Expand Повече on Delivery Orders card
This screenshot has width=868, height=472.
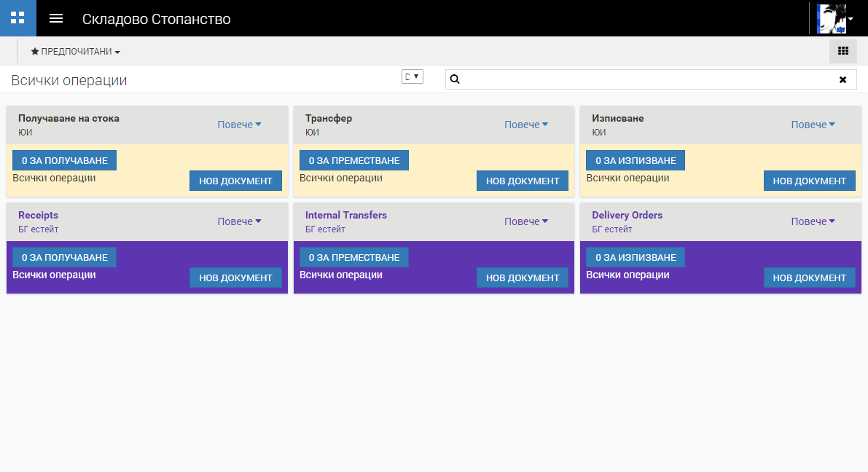pyautogui.click(x=813, y=221)
